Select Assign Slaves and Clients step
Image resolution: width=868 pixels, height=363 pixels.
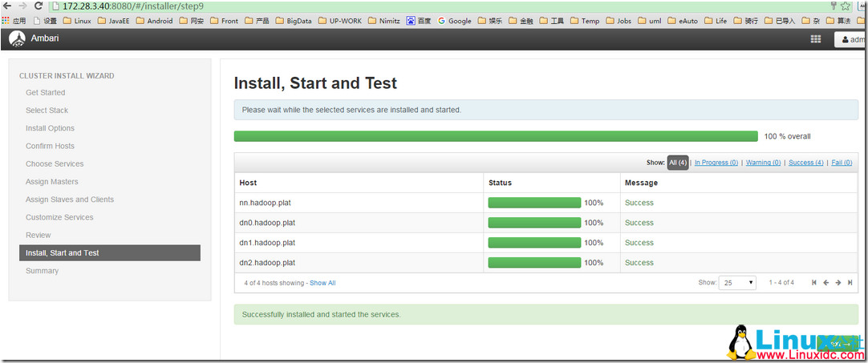(70, 200)
